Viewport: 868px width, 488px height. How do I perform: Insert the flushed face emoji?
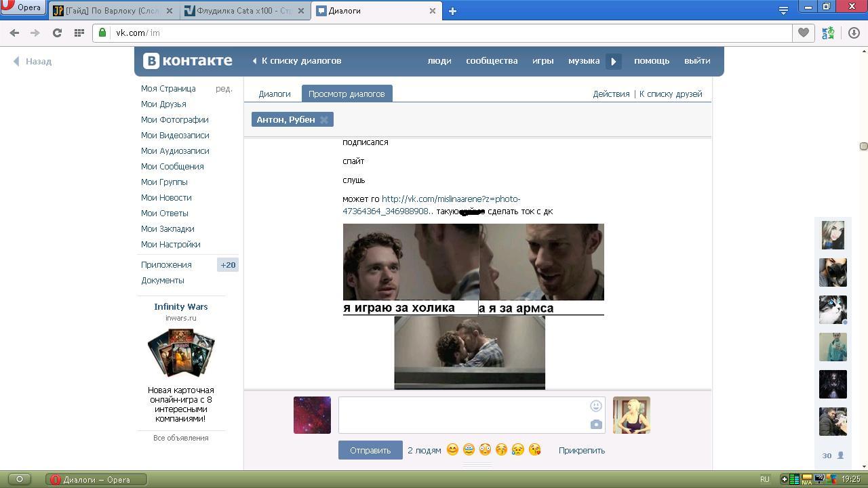485,449
